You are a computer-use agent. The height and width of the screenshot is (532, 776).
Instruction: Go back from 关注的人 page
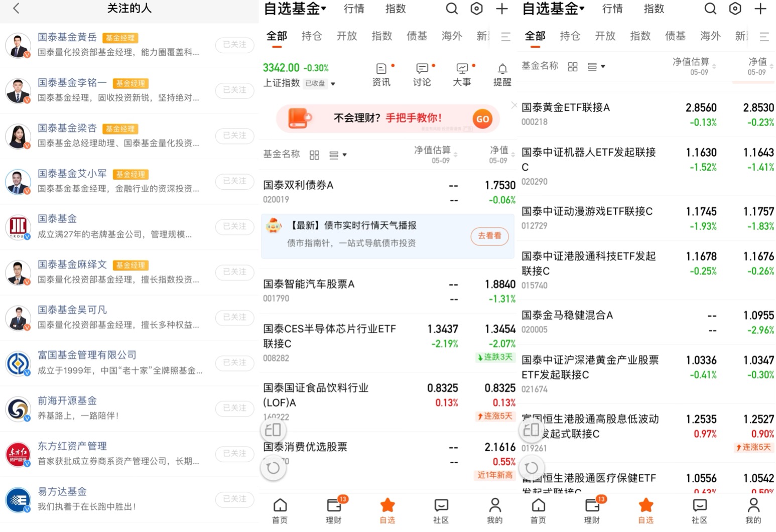(x=16, y=8)
